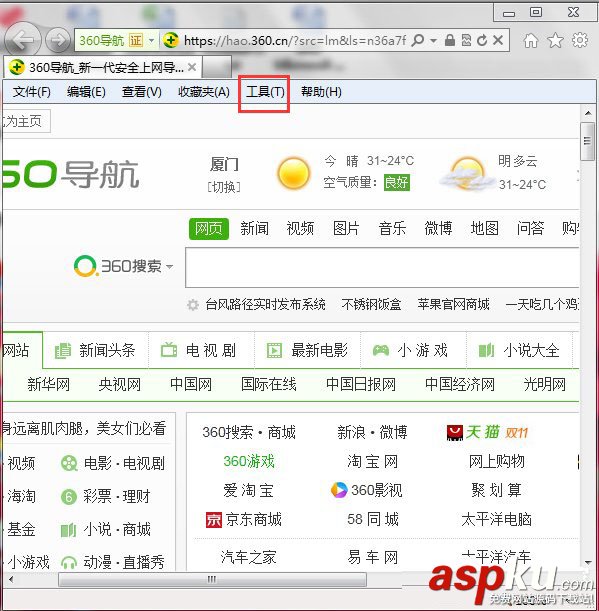This screenshot has width=599, height=611.
Task: Select the 网页 search category tab
Action: tap(209, 228)
